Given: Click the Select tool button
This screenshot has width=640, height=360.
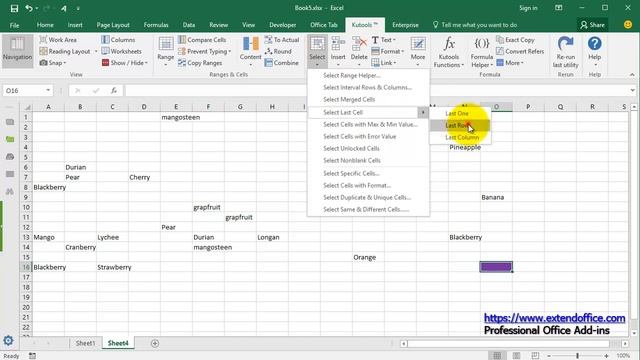Looking at the screenshot, I should 317,51.
